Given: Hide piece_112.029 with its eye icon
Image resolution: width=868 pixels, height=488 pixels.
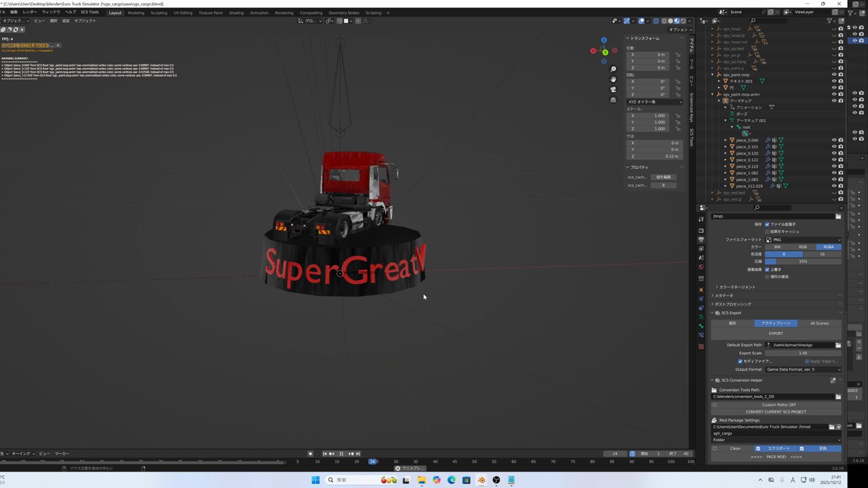Looking at the screenshot, I should (834, 186).
